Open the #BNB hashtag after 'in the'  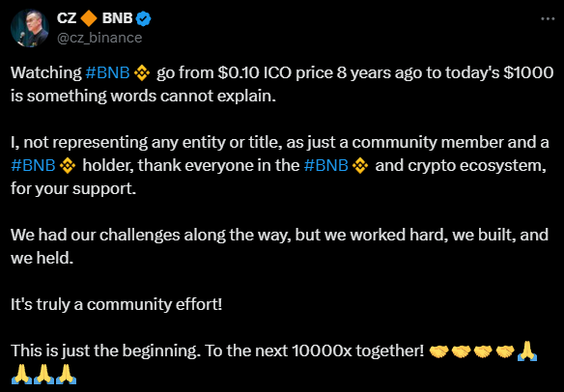325,166
